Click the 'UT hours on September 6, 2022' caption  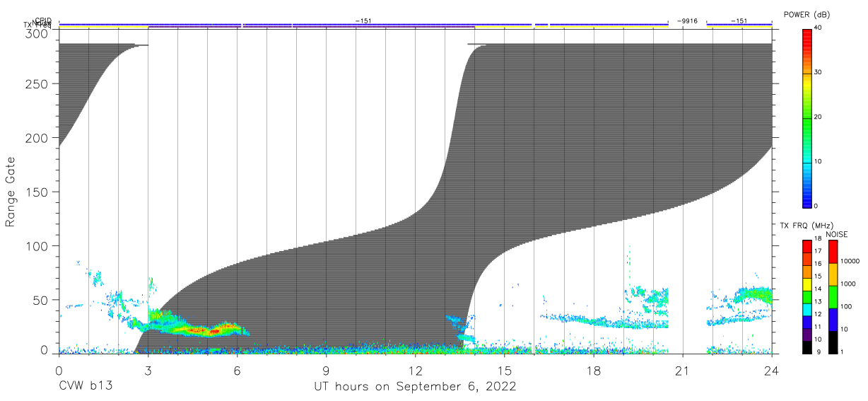[415, 386]
